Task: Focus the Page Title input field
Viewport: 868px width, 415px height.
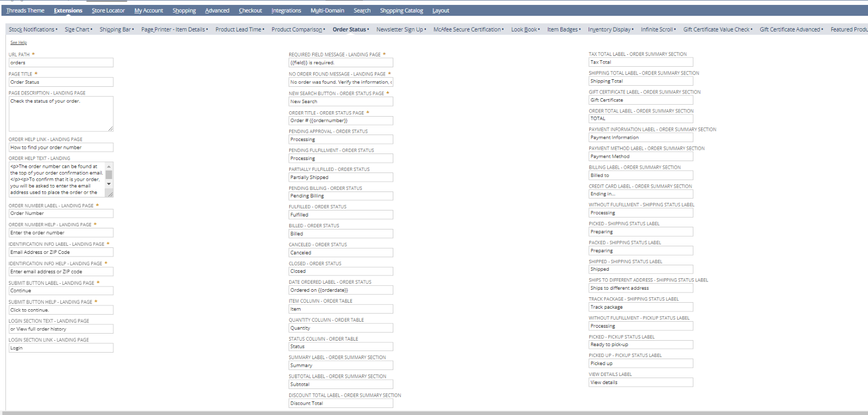Action: tap(61, 82)
